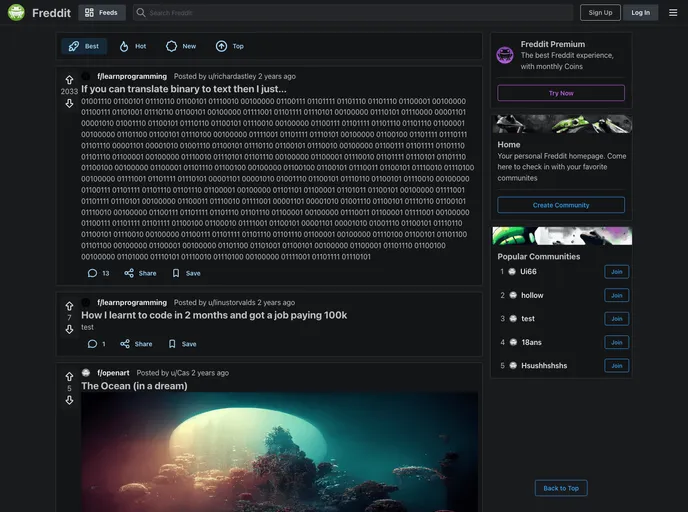This screenshot has width=688, height=512.
Task: Click the Log In button
Action: [x=641, y=13]
